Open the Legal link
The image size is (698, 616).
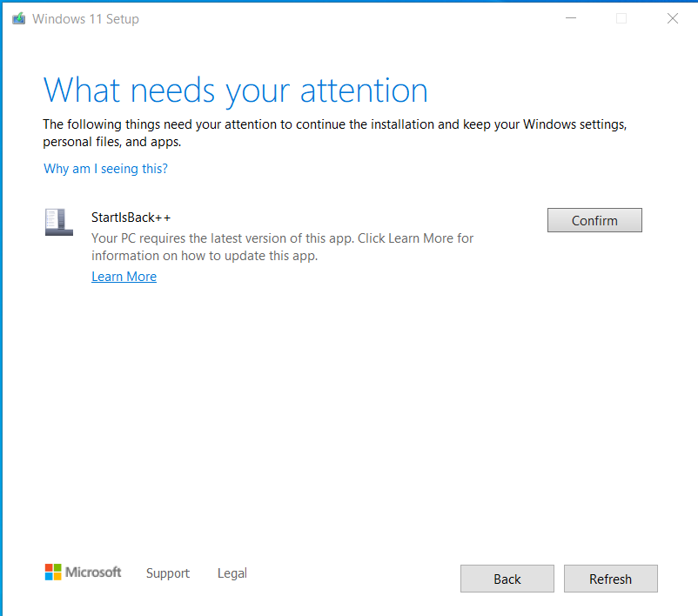(x=232, y=572)
